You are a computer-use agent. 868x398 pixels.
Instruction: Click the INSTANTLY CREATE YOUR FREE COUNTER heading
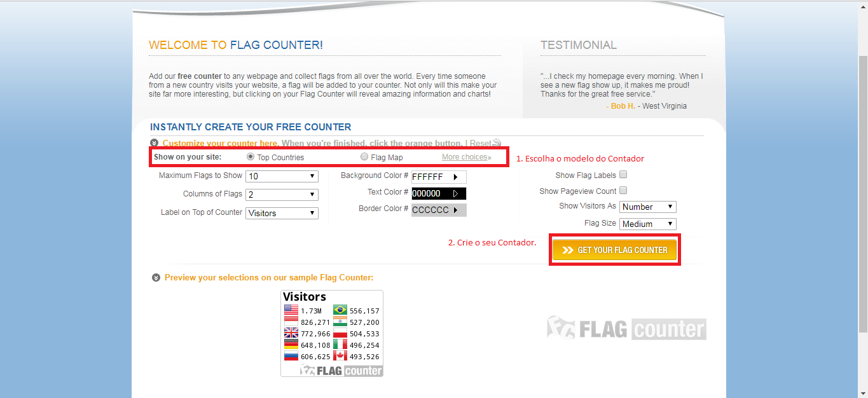[251, 127]
